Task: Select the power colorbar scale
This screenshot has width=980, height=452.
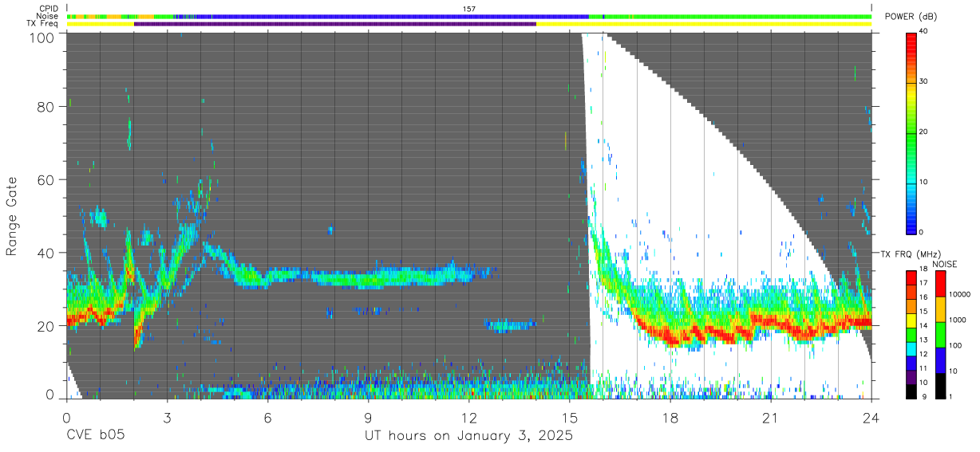Action: pyautogui.click(x=911, y=133)
